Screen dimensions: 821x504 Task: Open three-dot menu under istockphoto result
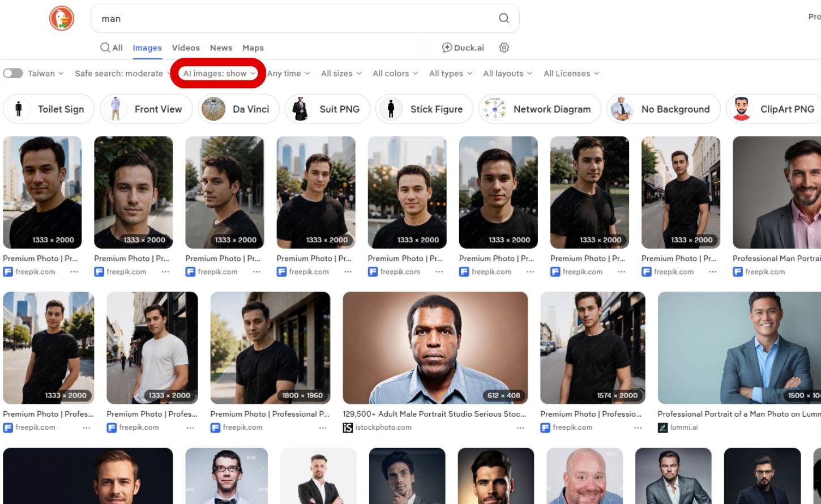click(520, 428)
